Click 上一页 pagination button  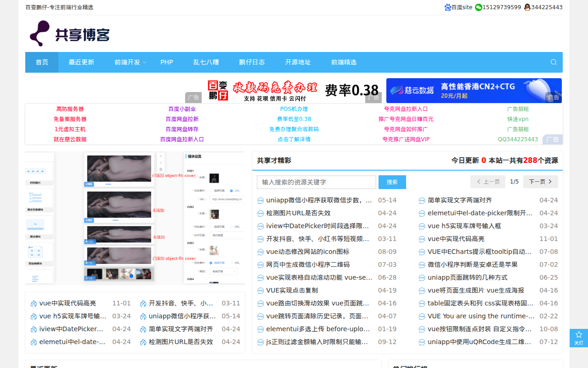coord(488,182)
